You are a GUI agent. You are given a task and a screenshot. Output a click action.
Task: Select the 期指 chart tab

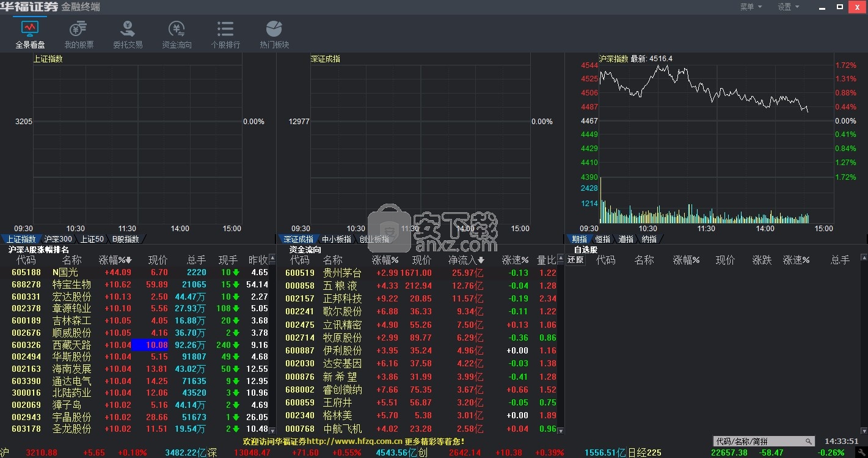[x=579, y=239]
